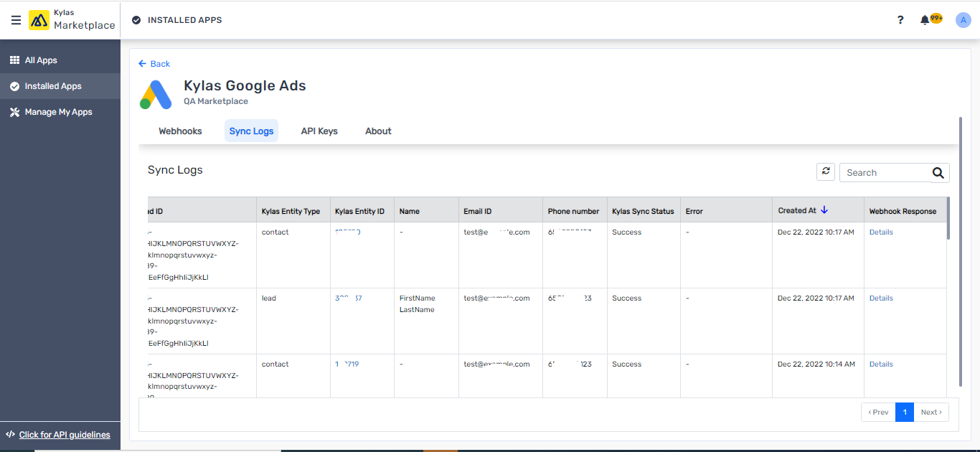The image size is (980, 452).
Task: Open the hamburger navigation menu
Action: pyautogui.click(x=16, y=20)
